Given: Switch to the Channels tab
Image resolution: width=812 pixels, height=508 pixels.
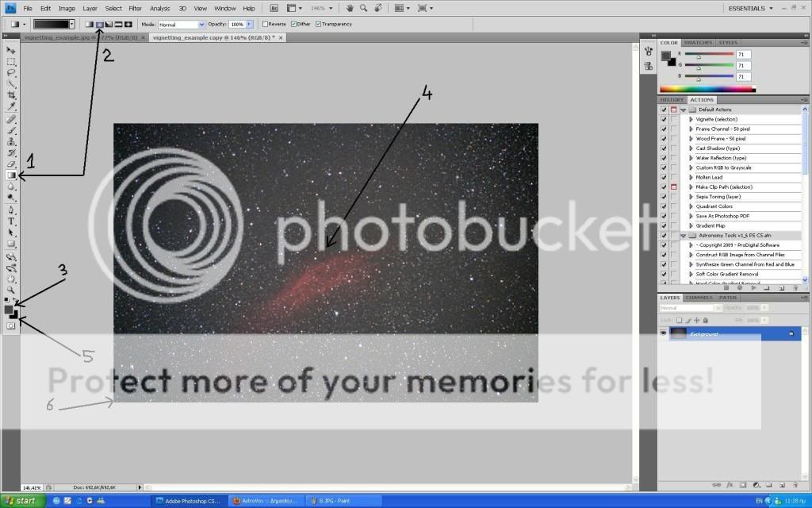Looking at the screenshot, I should (x=699, y=298).
